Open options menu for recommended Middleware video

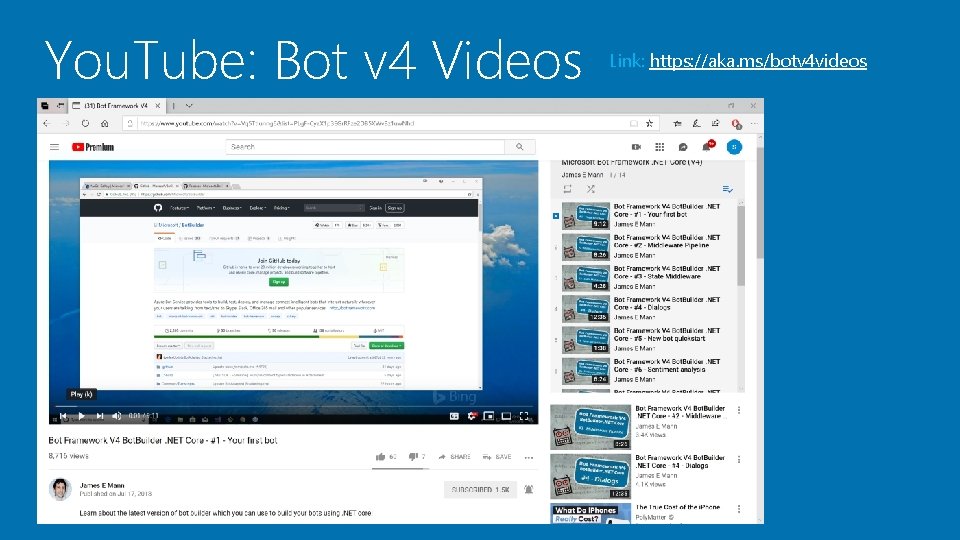coord(739,410)
